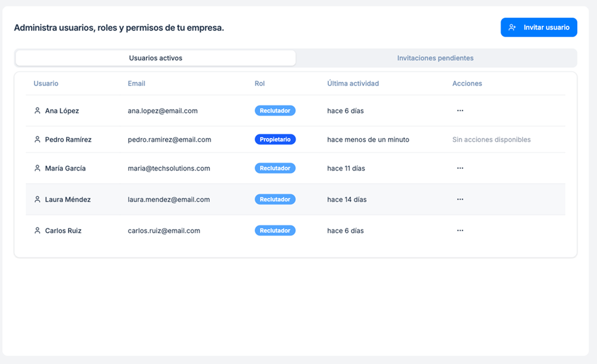Click the Rol column header
Image resolution: width=597 pixels, height=364 pixels.
pos(260,83)
